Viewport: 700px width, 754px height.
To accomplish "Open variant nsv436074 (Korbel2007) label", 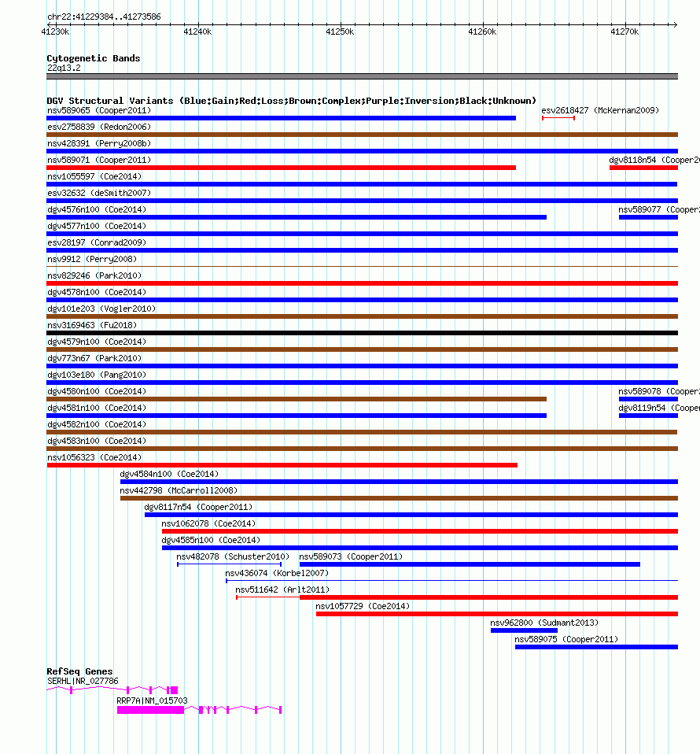I will [277, 573].
